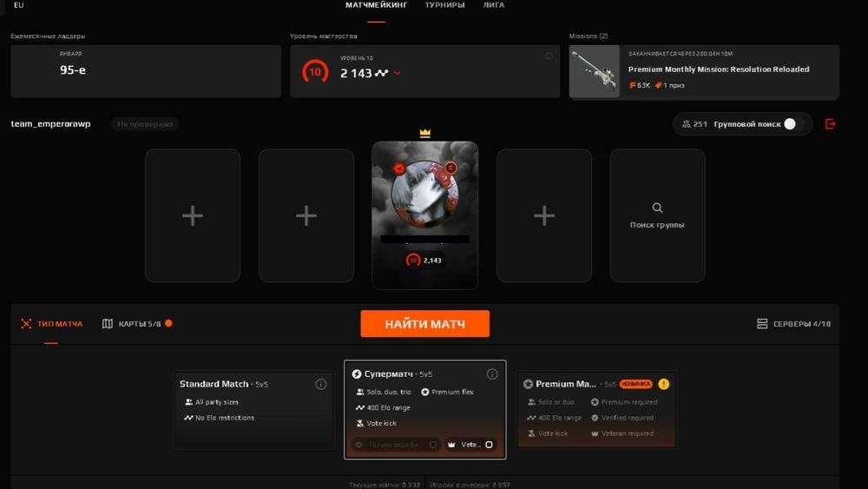This screenshot has width=868, height=489.
Task: Click the Premium flex star icon
Action: [424, 392]
